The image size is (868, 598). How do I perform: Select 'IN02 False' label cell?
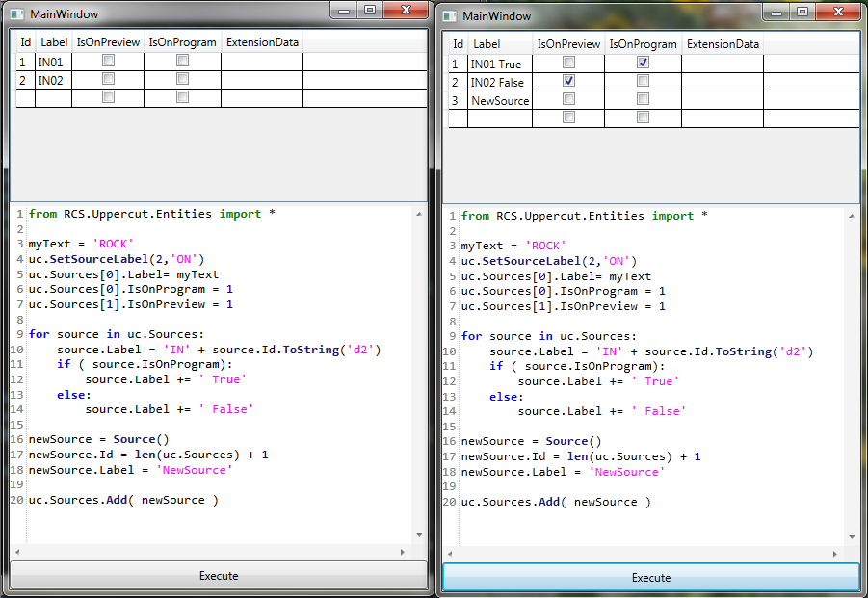click(500, 83)
